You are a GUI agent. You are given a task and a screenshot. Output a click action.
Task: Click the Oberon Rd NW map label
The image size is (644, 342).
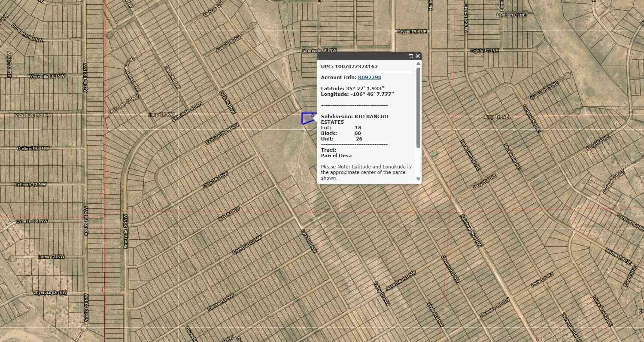[450, 269]
